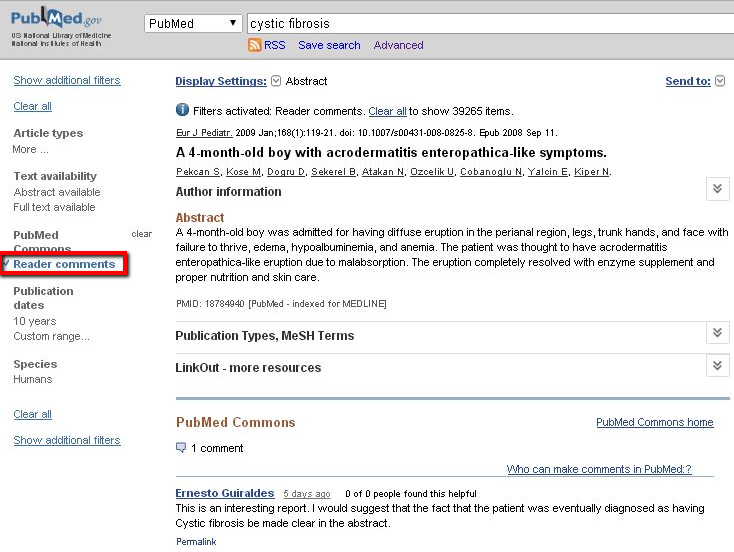The height and width of the screenshot is (552, 734).
Task: Expand the Author information section
Action: click(717, 189)
